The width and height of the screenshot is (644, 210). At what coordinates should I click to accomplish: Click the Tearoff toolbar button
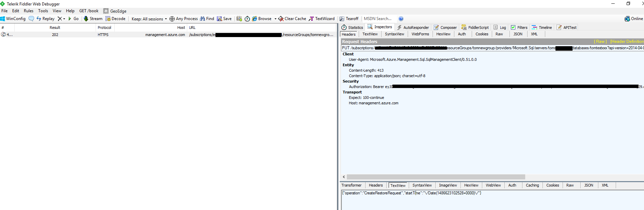[x=349, y=19]
